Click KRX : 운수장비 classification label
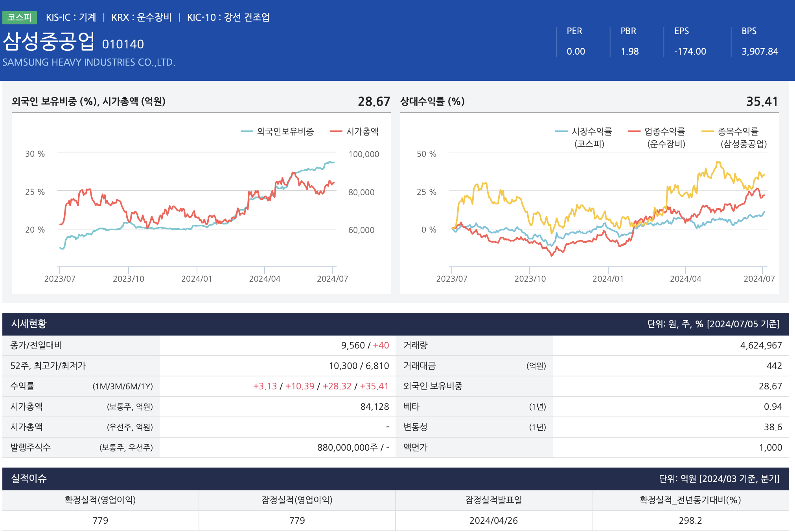This screenshot has height=532, width=795. (x=141, y=17)
